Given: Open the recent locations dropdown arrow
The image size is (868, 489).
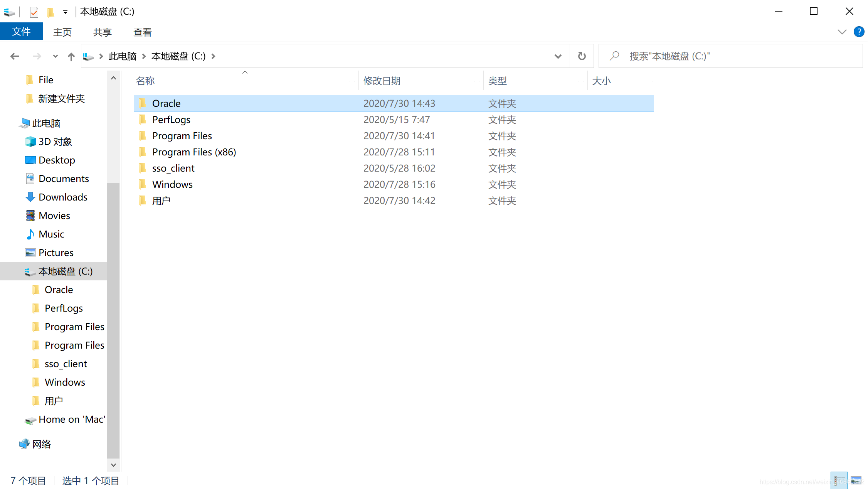Looking at the screenshot, I should [55, 56].
